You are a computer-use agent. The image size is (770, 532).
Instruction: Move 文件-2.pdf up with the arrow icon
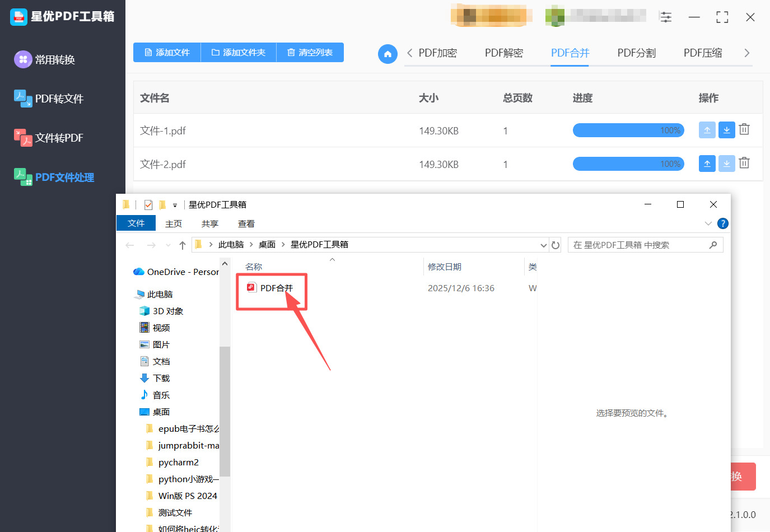tap(707, 164)
